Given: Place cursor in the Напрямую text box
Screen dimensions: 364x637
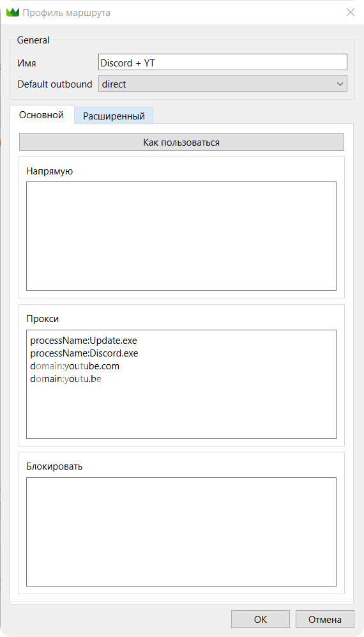Looking at the screenshot, I should (x=181, y=236).
